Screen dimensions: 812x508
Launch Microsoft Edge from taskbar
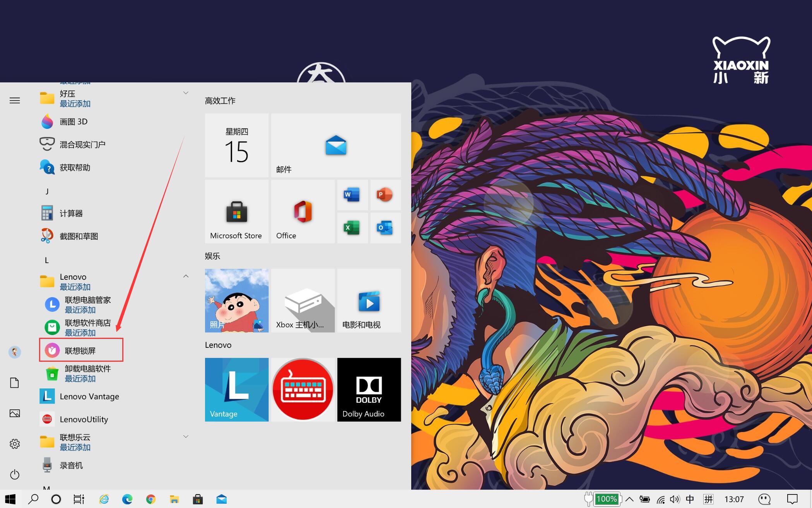pos(127,499)
